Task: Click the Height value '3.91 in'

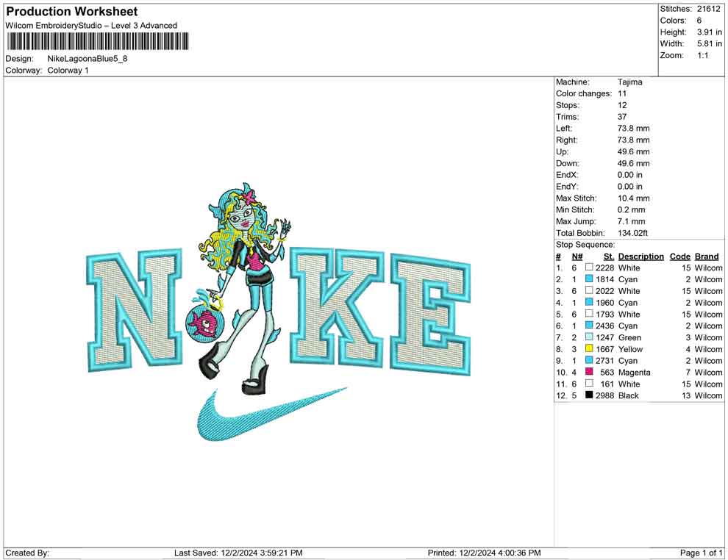Action: [709, 32]
